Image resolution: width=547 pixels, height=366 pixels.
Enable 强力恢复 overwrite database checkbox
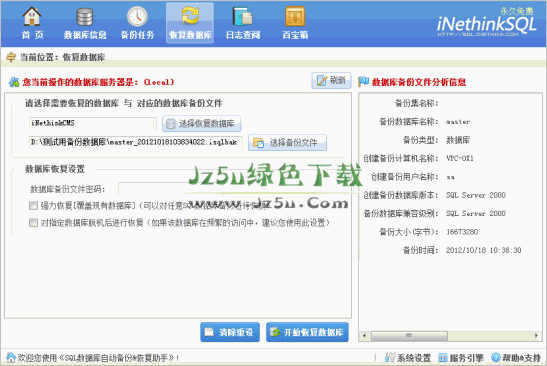(33, 206)
